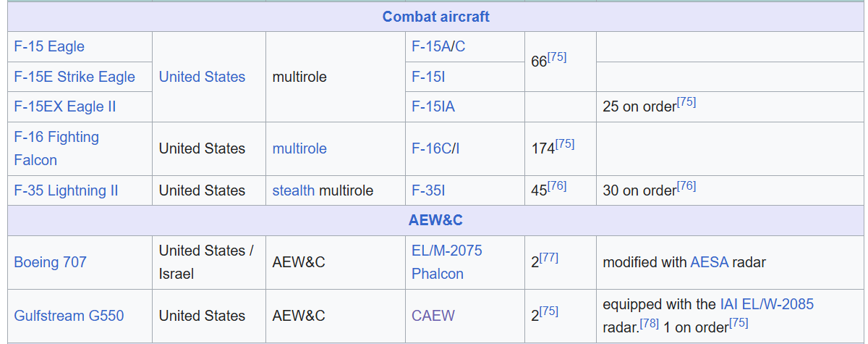
Task: Open the IAI EL/W-2085 link
Action: click(x=767, y=304)
